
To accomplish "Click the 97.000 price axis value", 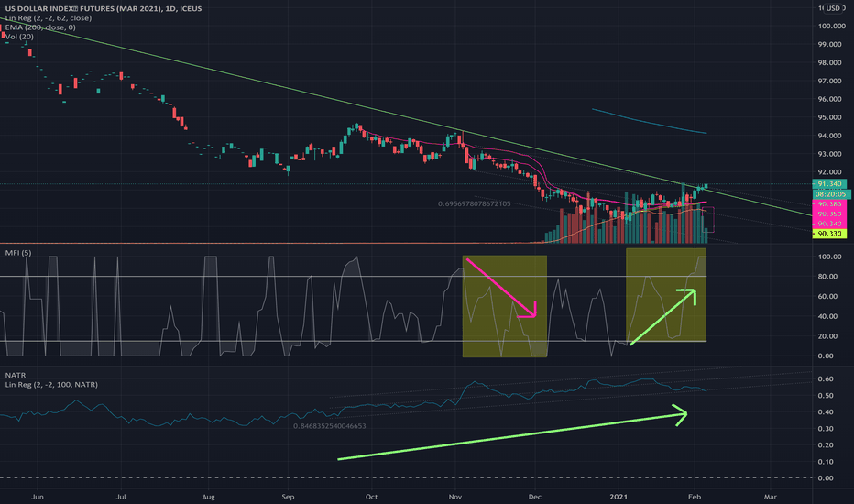I will (x=830, y=81).
